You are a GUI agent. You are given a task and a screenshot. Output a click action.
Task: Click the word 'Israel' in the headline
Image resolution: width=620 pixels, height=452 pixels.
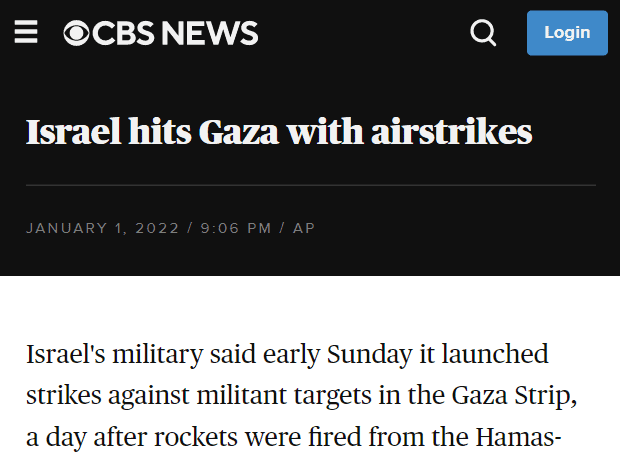pyautogui.click(x=73, y=131)
